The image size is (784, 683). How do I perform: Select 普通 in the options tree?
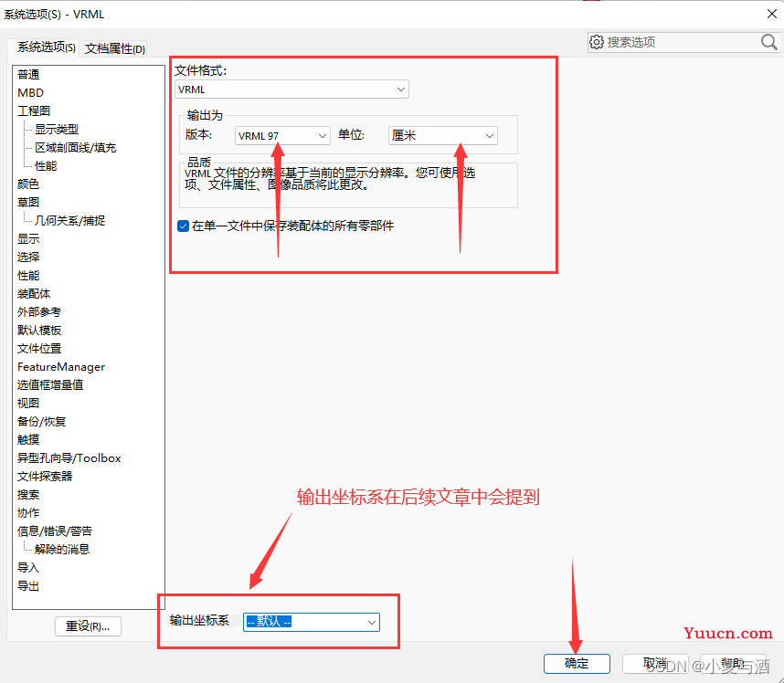(x=28, y=75)
